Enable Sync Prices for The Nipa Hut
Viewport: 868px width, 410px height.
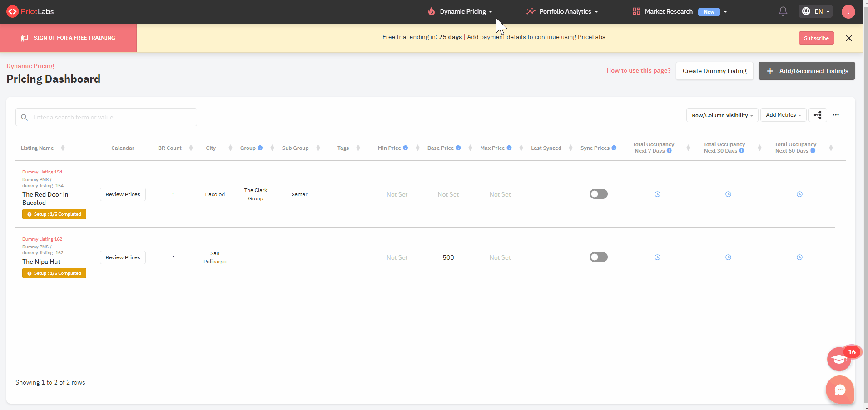tap(598, 257)
